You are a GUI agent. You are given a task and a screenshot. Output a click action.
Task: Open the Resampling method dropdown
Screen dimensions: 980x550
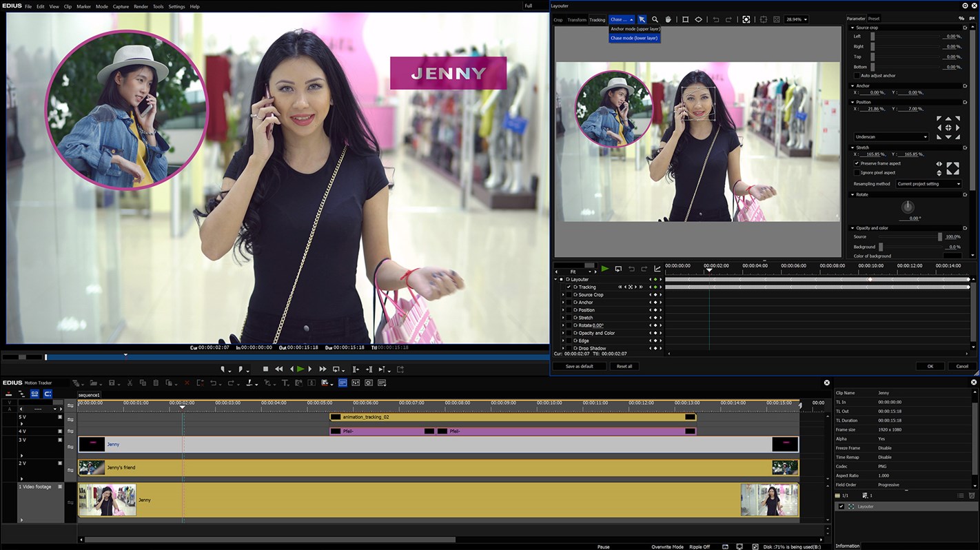928,184
